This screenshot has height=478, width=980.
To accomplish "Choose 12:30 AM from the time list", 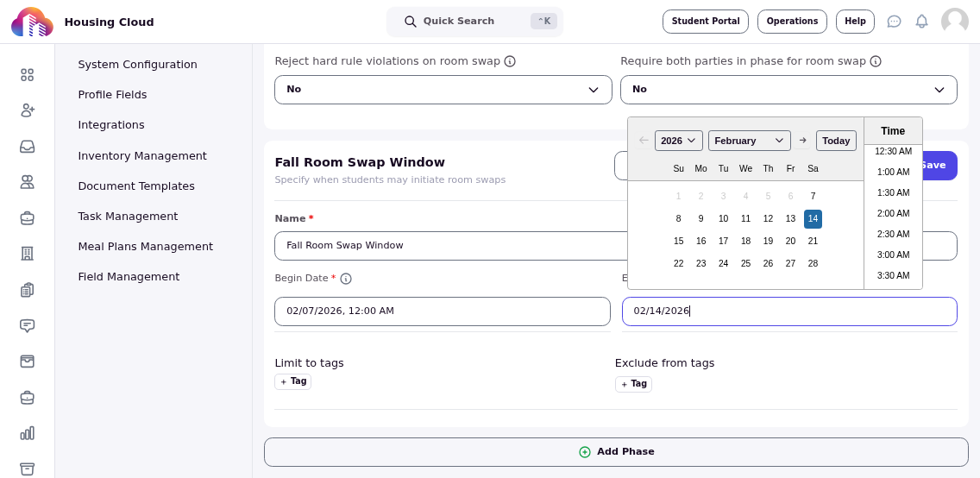I will 893,151.
